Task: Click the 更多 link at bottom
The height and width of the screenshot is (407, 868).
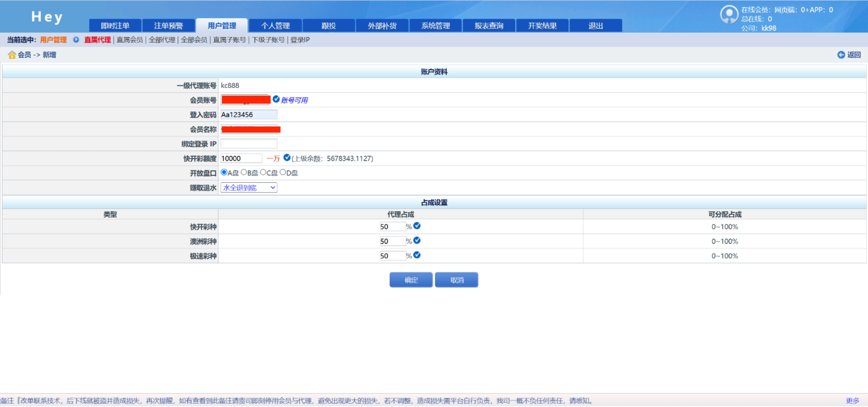Action: point(852,401)
